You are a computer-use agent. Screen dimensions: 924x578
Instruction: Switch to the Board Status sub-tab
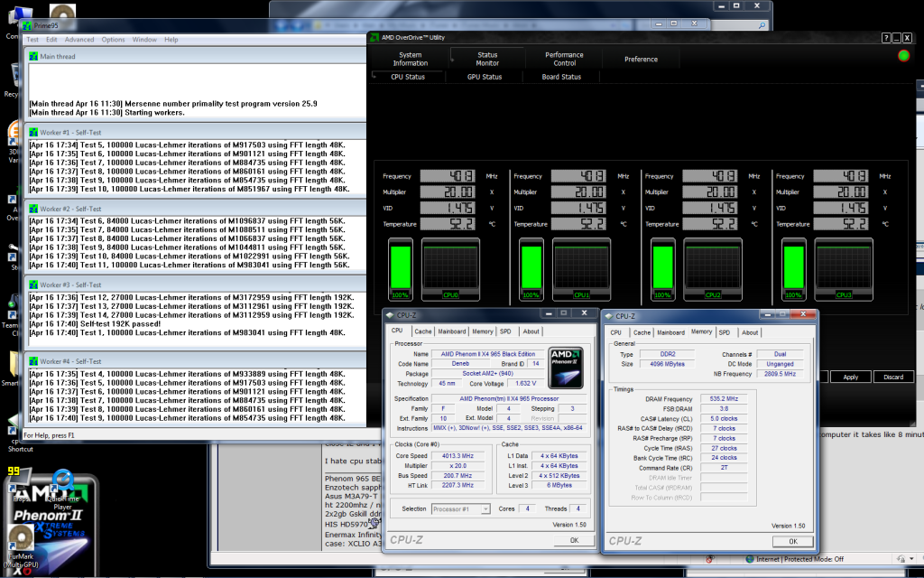tap(561, 77)
